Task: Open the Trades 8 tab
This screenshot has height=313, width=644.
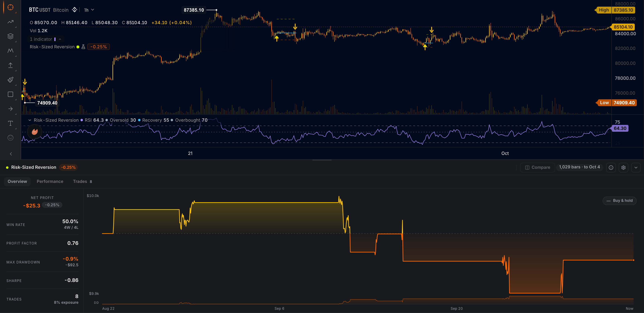Action: [83, 182]
